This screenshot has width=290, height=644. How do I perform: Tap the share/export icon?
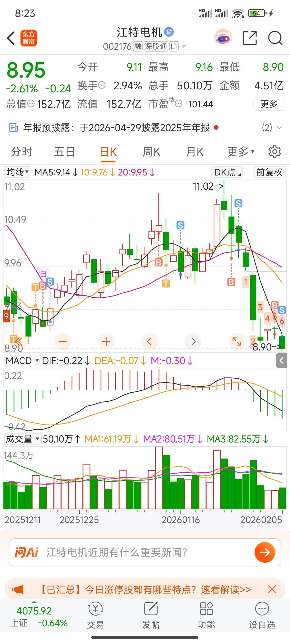[250, 38]
